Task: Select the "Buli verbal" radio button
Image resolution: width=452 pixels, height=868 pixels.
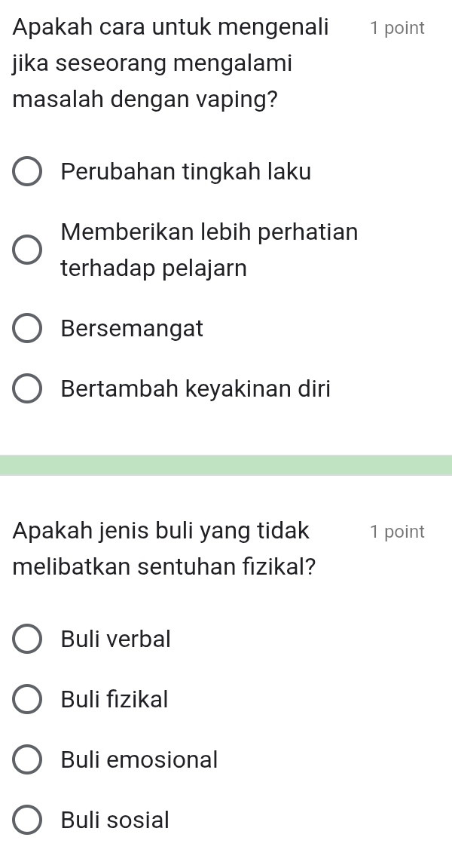Action: (27, 639)
